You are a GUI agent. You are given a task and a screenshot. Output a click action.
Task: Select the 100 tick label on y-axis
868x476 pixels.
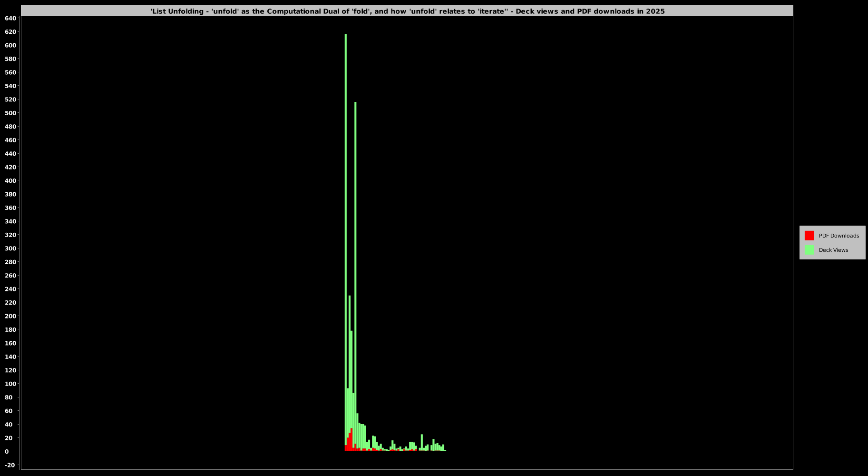(x=10, y=384)
